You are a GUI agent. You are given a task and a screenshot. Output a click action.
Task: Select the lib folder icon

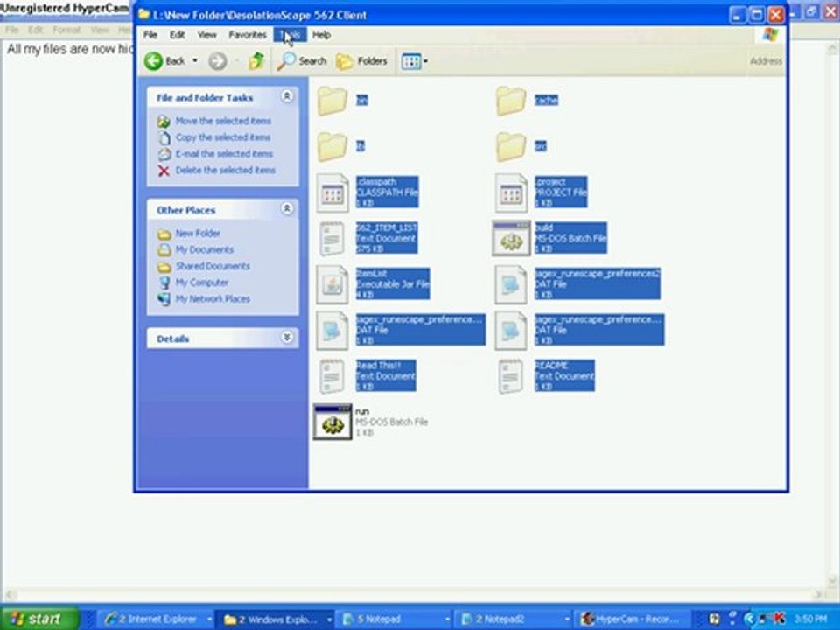coord(332,146)
